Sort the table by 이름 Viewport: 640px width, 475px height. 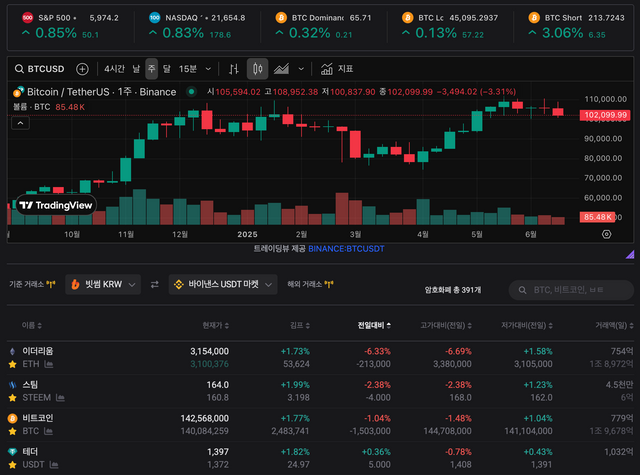[31, 325]
